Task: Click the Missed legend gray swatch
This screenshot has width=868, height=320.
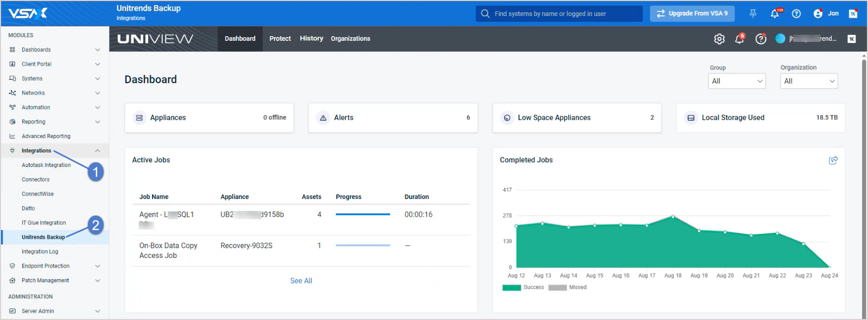Action: [557, 287]
